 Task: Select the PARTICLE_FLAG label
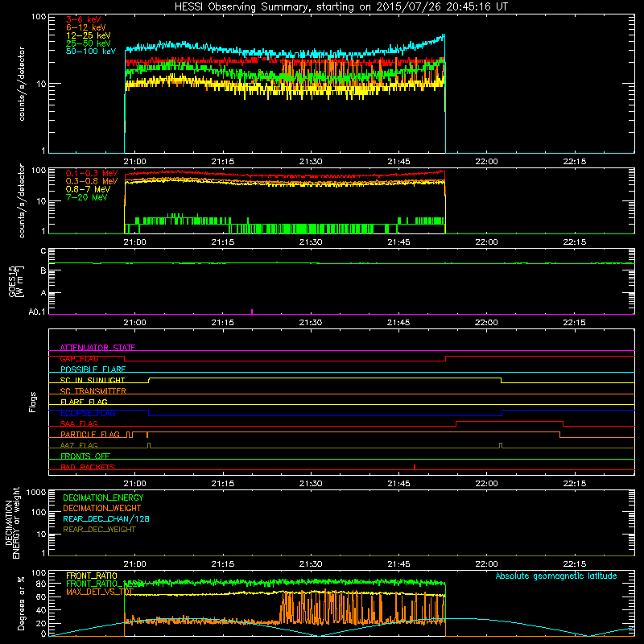click(x=90, y=434)
